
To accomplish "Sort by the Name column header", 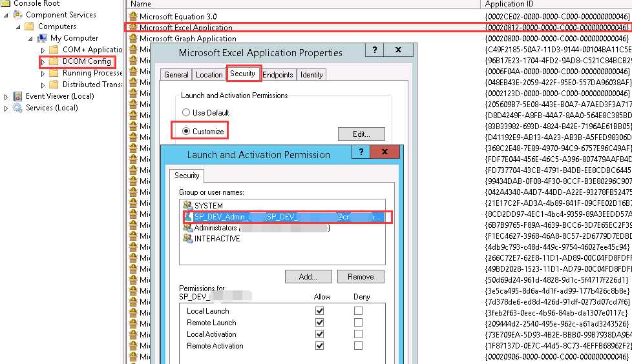I will (303, 4).
